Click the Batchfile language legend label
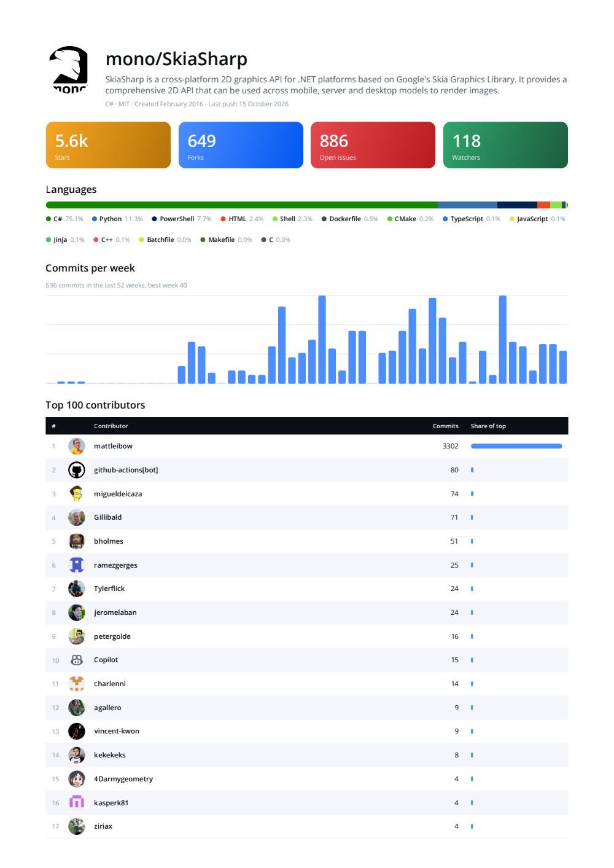 (160, 240)
